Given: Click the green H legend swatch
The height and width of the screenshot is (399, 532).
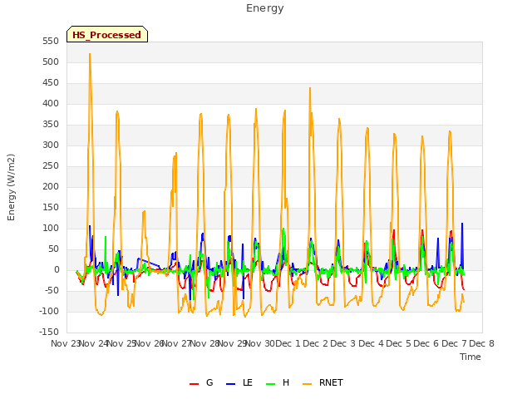Looking at the screenshot, I should 271,384.
